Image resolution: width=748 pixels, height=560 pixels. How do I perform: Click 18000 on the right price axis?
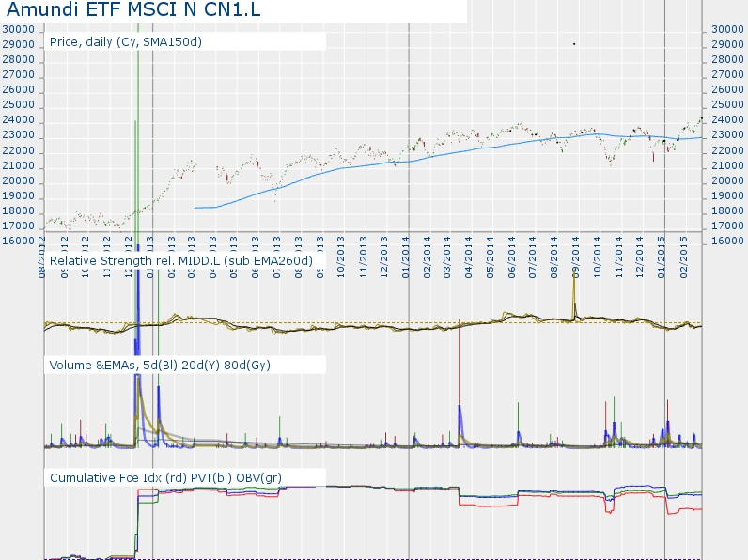[x=727, y=210]
